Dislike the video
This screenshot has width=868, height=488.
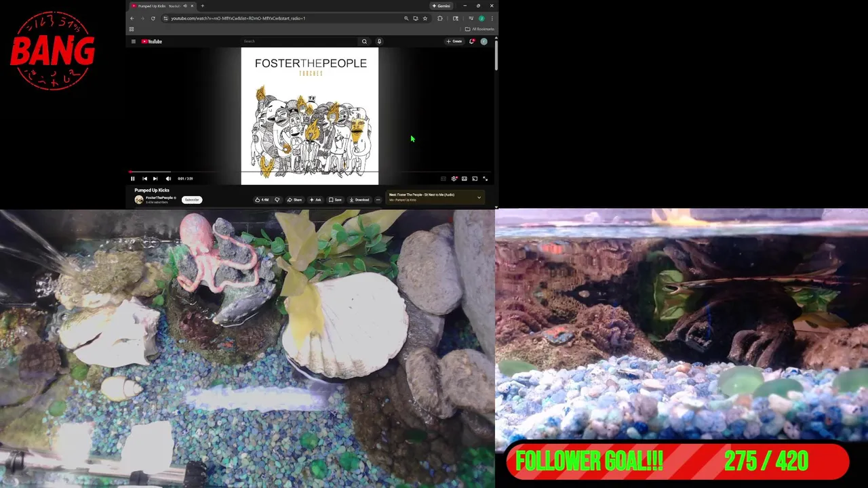pos(277,200)
